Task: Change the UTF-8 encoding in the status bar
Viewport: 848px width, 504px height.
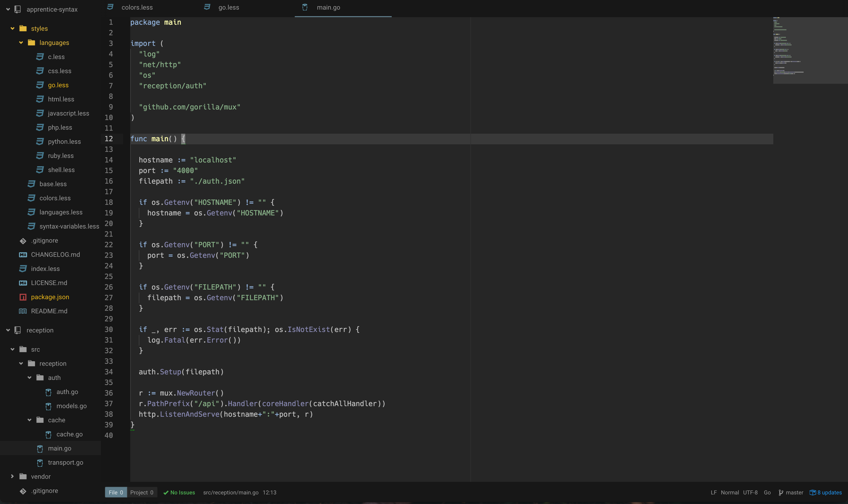Action: point(750,492)
